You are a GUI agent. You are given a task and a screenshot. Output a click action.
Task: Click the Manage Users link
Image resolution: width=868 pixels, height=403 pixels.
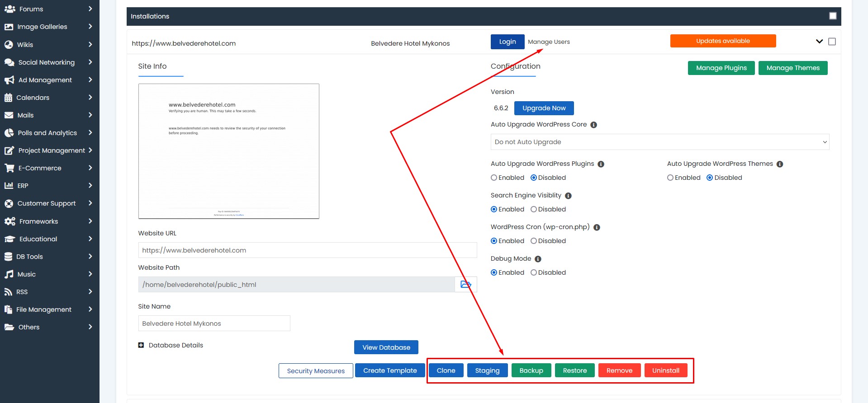point(549,42)
